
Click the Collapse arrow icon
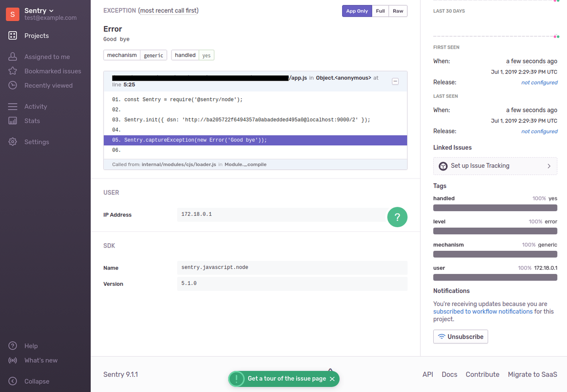13,381
